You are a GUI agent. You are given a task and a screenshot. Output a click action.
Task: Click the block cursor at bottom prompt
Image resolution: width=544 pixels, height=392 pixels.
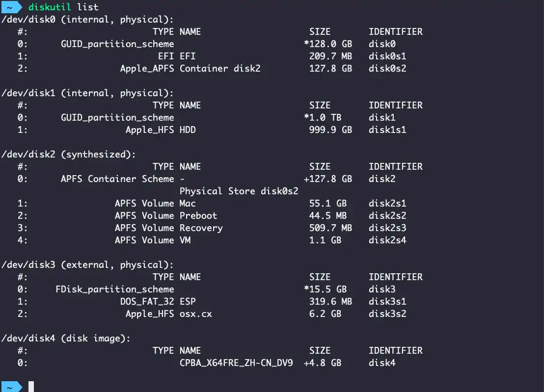[x=31, y=387]
